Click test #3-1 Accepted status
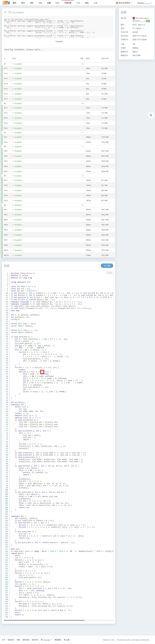 17,137
